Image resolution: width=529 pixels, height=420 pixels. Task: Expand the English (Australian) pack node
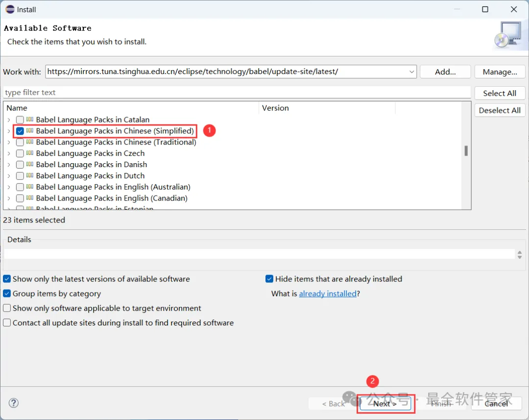9,187
